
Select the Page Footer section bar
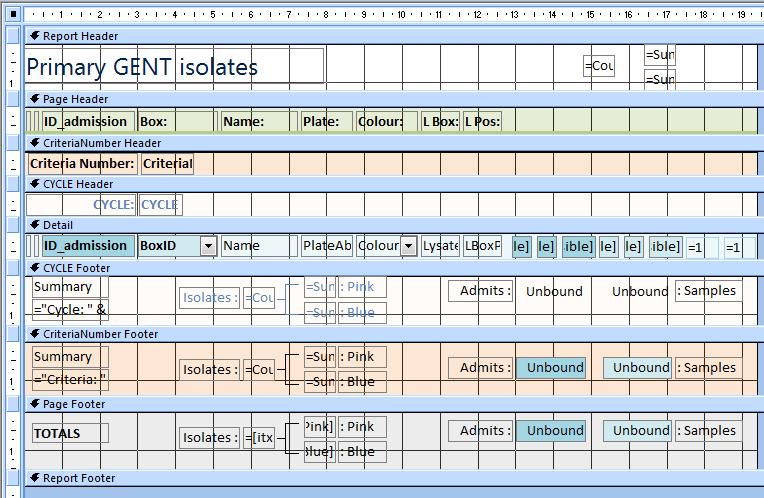tap(394, 404)
